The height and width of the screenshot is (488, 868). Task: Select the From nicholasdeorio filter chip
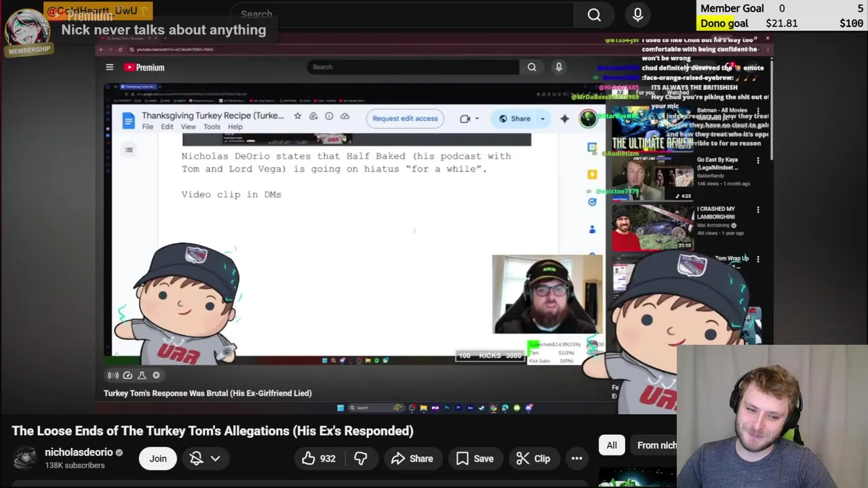[654, 445]
